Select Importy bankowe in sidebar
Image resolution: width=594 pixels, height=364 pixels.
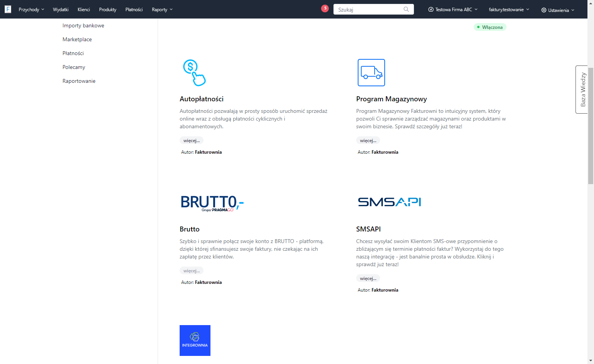coord(83,25)
